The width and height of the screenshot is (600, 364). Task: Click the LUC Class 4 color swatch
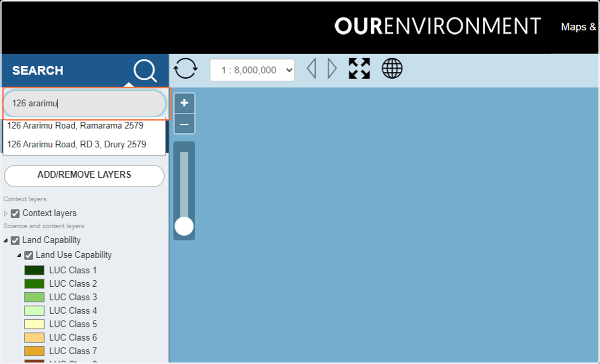[34, 311]
